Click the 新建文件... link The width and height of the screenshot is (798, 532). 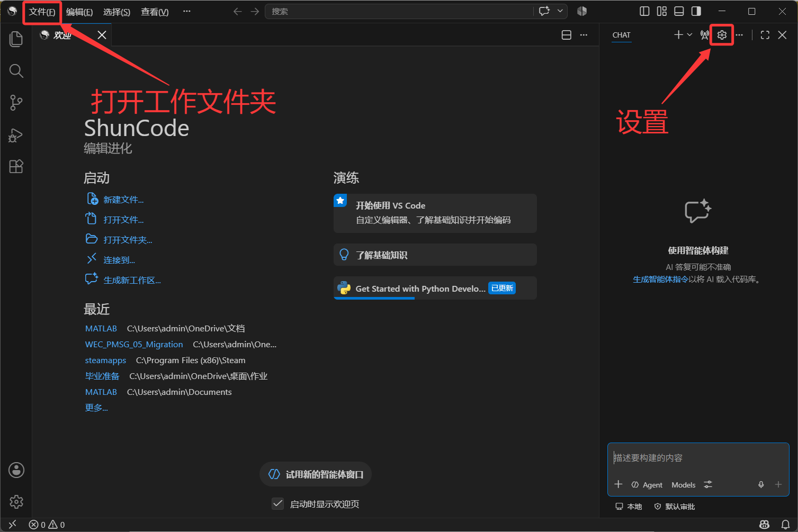(x=123, y=200)
